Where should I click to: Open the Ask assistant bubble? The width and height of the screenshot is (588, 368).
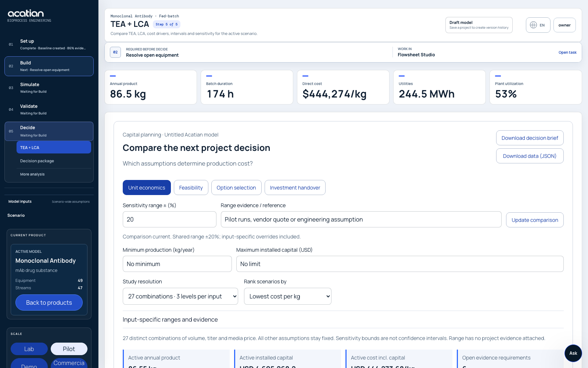(573, 353)
